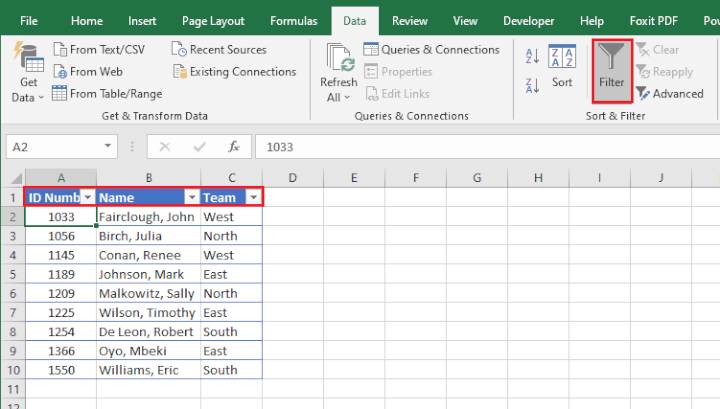Click cell with Williams, Eric
This screenshot has width=720, height=409.
click(148, 370)
